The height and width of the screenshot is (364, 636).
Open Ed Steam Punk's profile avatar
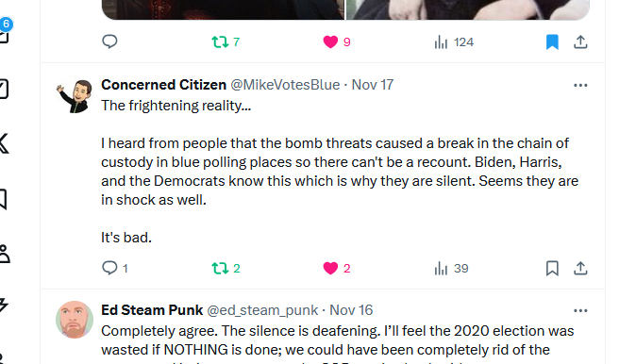75,320
